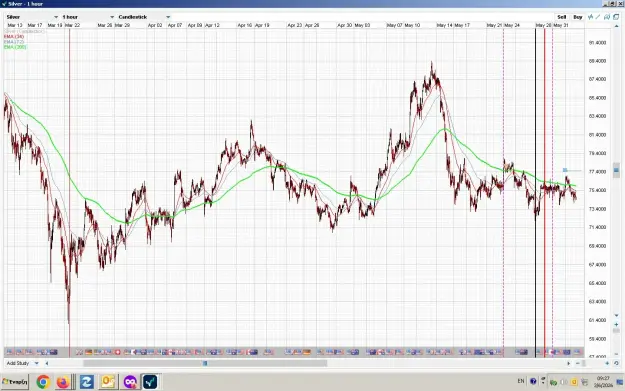The image size is (625, 391).
Task: Click the horizontal zoom in plus icon
Action: point(607,363)
